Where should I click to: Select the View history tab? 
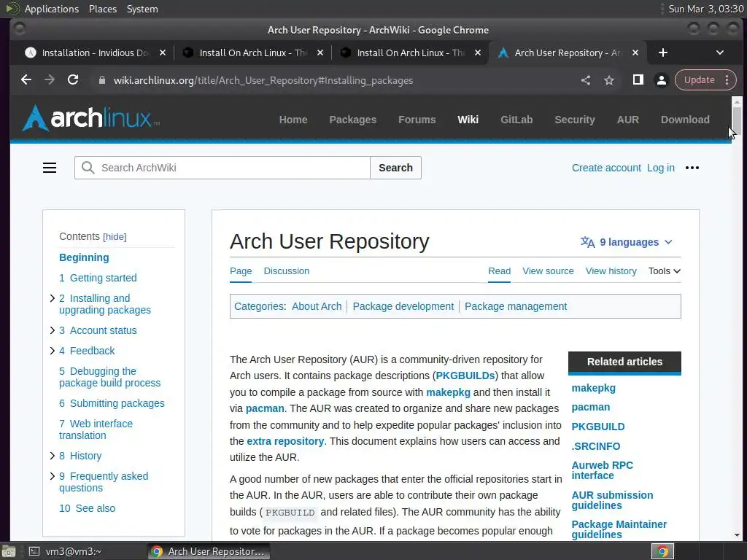click(611, 271)
